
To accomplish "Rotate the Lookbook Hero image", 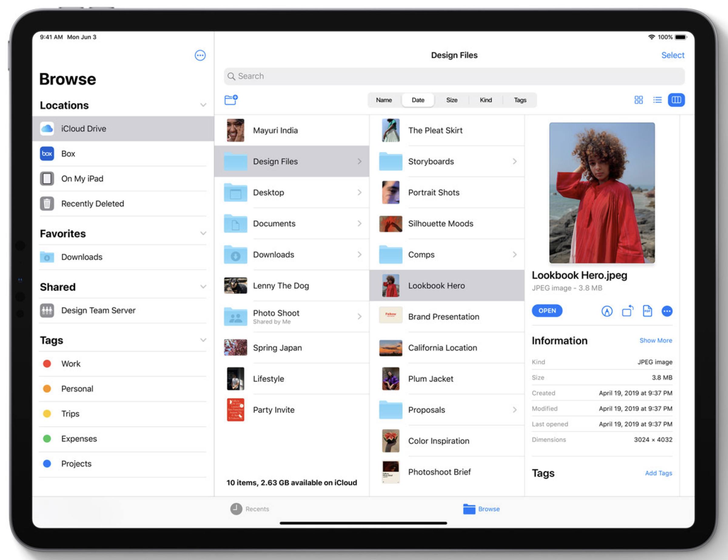I will (627, 311).
